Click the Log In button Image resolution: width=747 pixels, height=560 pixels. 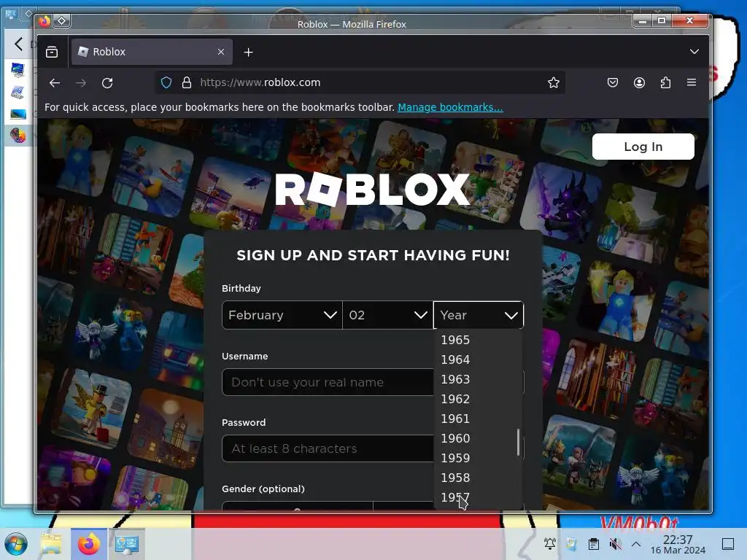[x=643, y=147]
